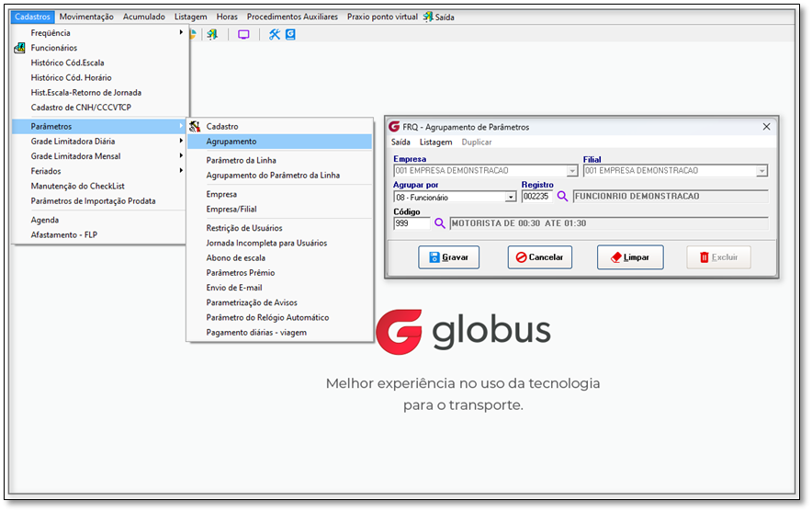Choose Jornada Incompleta para Usuários
The height and width of the screenshot is (512, 812).
tap(279, 243)
